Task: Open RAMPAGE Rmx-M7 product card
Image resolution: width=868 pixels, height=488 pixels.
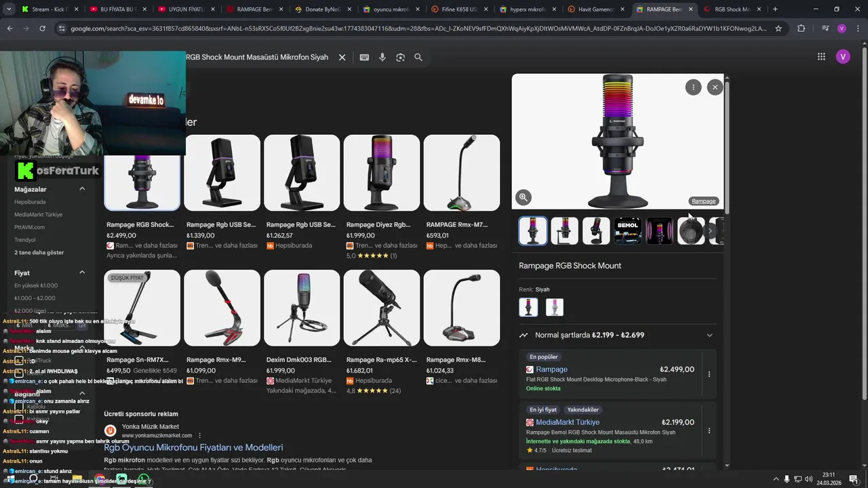Action: click(x=462, y=192)
